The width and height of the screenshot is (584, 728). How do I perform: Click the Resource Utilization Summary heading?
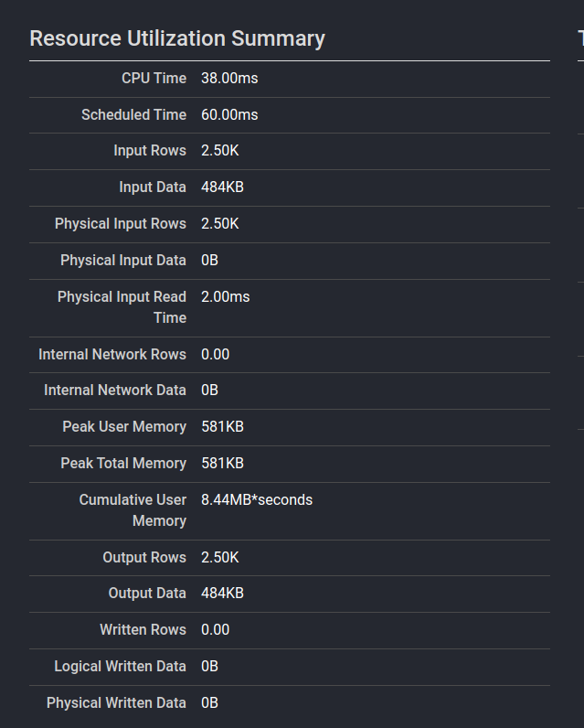(x=177, y=38)
